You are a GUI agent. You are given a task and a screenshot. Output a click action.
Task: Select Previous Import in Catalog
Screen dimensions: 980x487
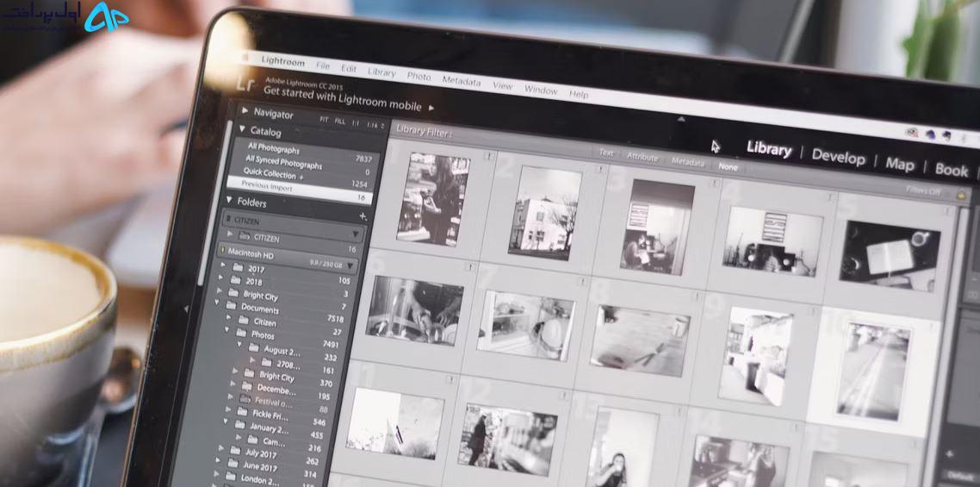(300, 190)
